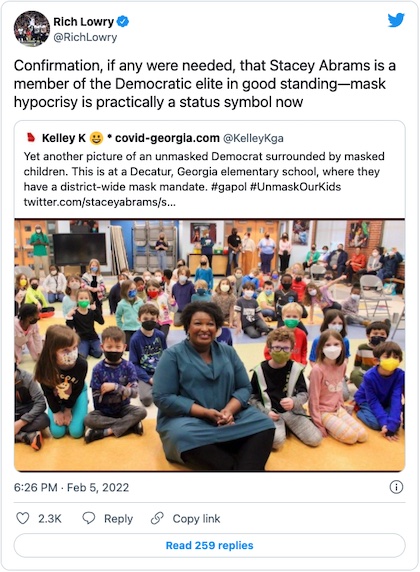420x572 pixels.
Task: Click the Georgia state red icon
Action: [x=31, y=138]
